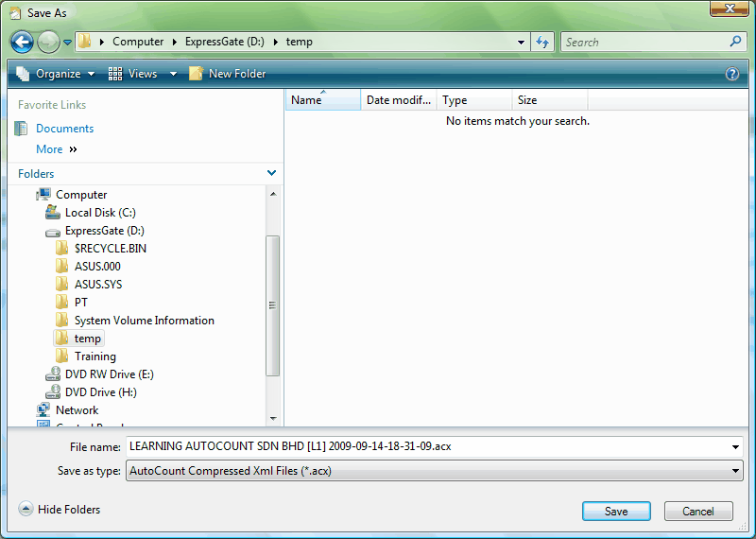Click the Help question mark icon
The image size is (756, 539).
(731, 74)
